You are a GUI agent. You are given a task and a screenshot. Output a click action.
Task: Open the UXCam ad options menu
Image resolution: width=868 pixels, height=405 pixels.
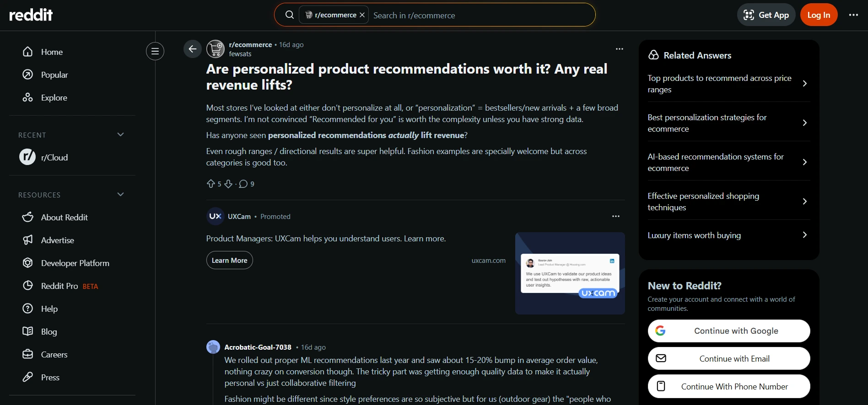[x=615, y=216]
